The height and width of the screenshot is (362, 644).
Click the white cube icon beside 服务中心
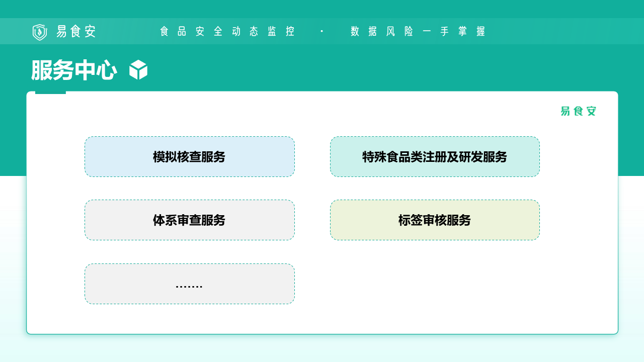click(138, 70)
